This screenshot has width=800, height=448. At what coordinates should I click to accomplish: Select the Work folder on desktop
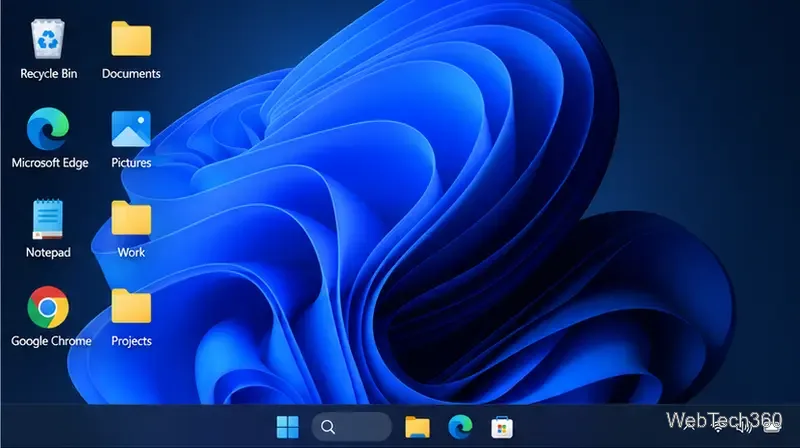coord(131,228)
